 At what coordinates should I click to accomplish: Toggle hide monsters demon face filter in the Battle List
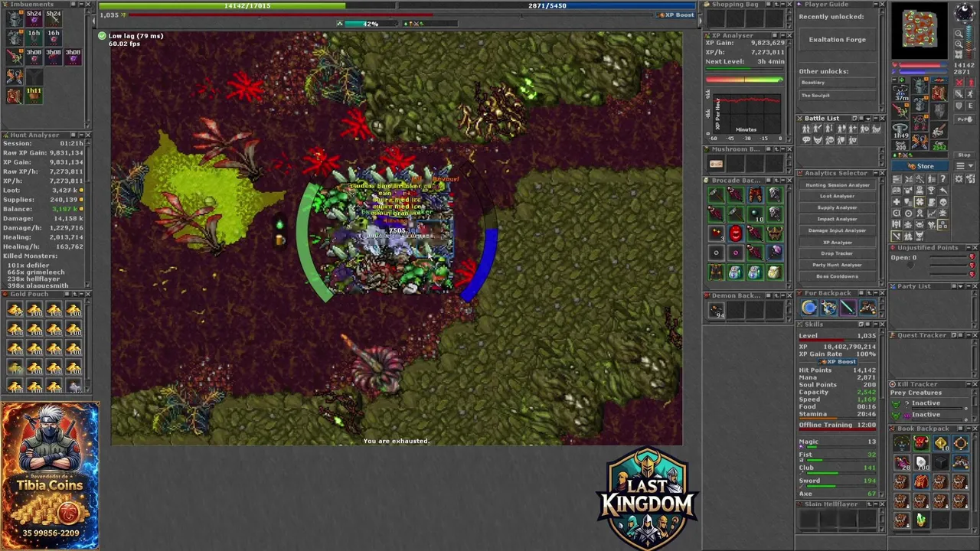[x=818, y=139]
